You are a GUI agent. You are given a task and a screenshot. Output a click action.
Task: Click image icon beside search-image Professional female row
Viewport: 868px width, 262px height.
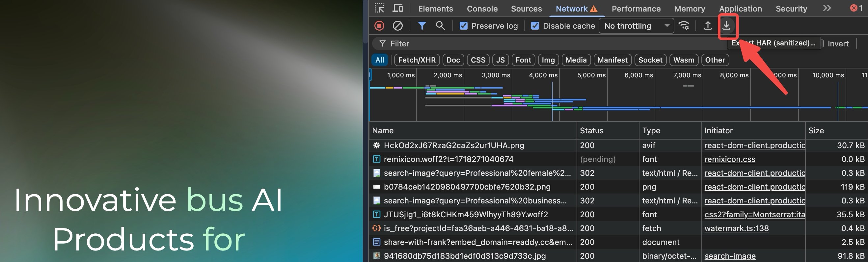[x=377, y=173]
